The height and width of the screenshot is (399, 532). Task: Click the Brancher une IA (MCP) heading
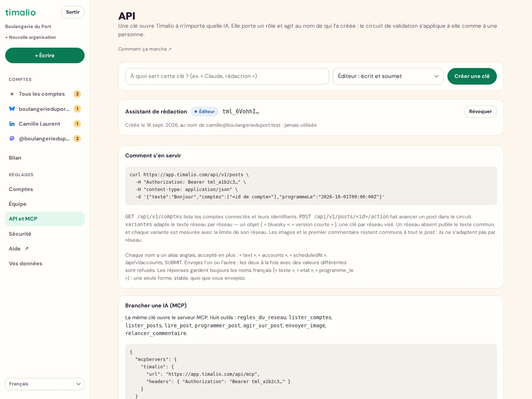click(156, 306)
